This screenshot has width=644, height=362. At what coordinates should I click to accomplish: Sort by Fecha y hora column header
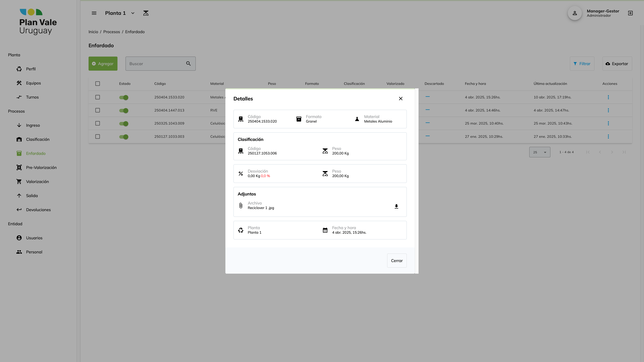tap(475, 84)
